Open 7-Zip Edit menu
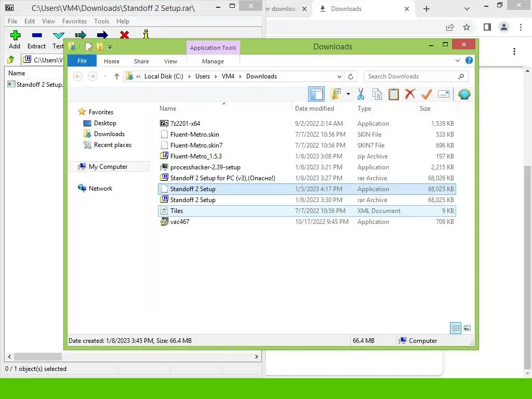 tap(30, 21)
